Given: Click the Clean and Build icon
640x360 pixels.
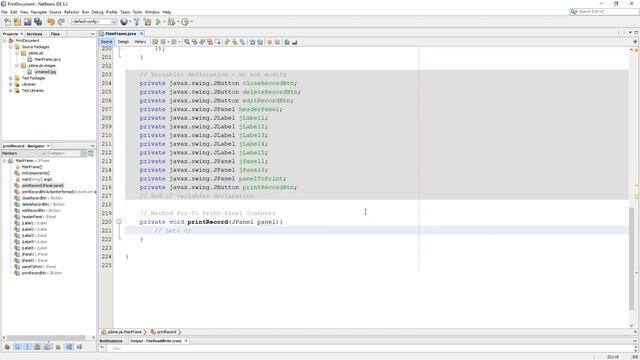Looking at the screenshot, I should [147, 22].
